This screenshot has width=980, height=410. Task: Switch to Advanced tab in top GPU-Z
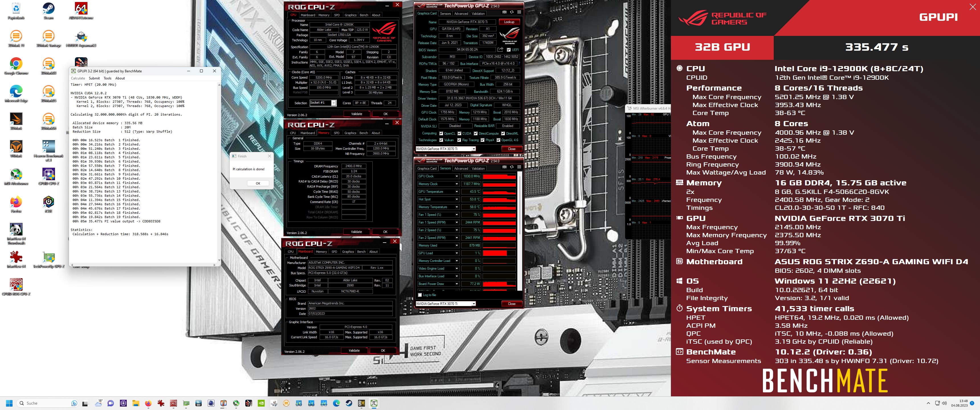(461, 14)
